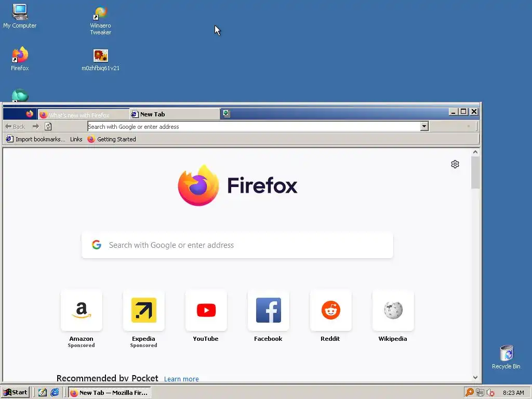The image size is (532, 399).
Task: Click the Import bookmarks... toolbar item
Action: tap(36, 139)
